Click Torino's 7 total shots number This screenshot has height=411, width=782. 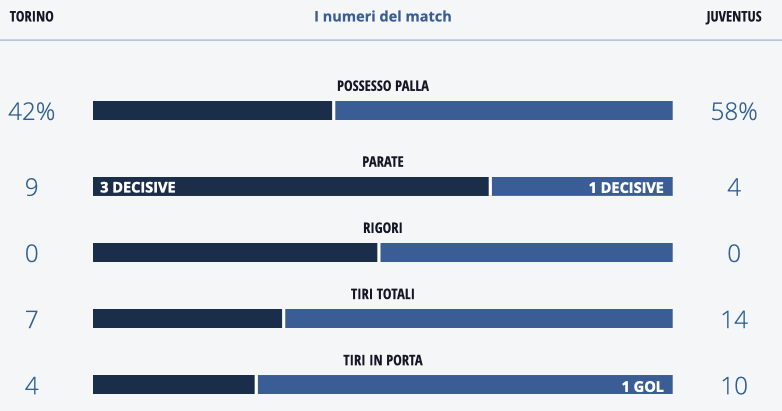pos(31,319)
